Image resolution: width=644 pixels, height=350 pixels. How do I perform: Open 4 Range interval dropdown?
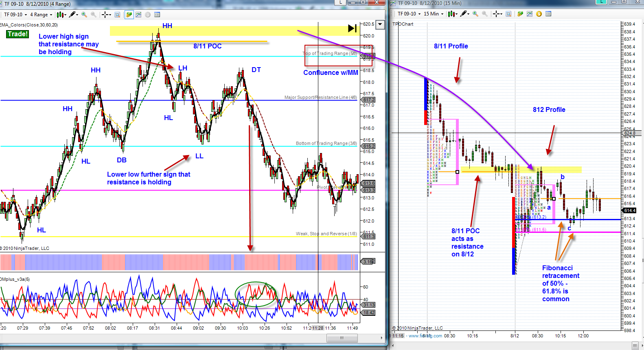point(41,15)
